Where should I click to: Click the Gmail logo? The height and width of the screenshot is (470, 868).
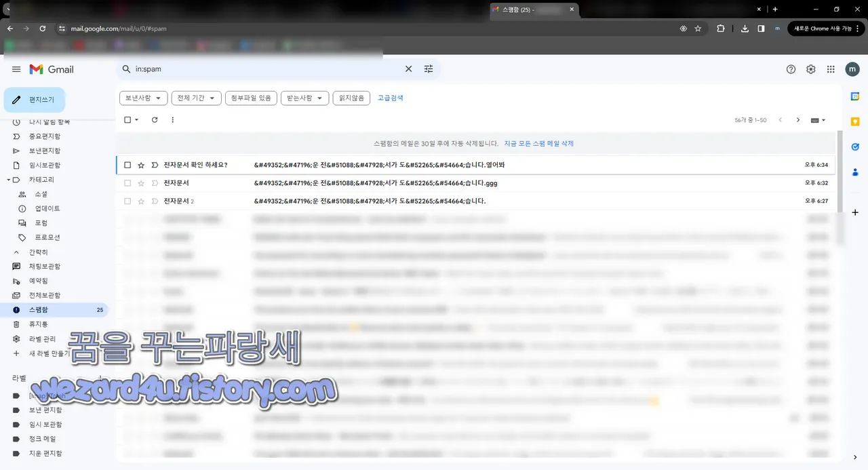click(52, 69)
